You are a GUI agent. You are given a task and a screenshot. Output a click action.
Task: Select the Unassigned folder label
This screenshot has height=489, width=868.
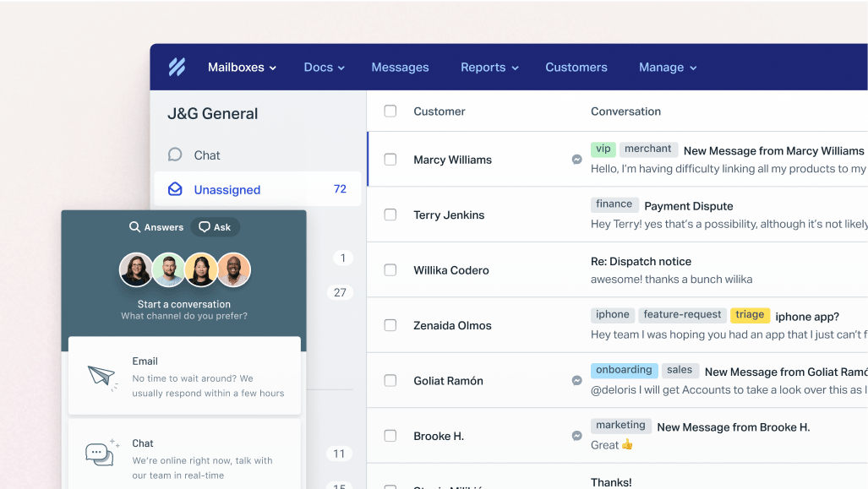coord(227,190)
